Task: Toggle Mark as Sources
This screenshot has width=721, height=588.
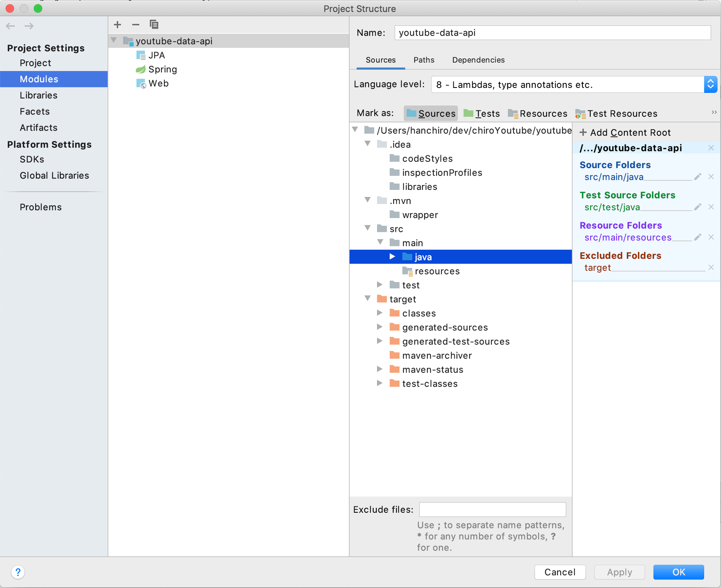Action: (431, 114)
